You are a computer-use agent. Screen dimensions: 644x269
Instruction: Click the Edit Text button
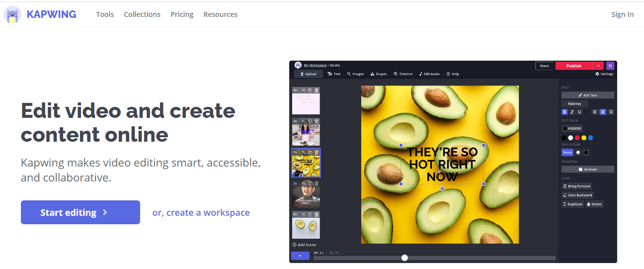tap(588, 95)
